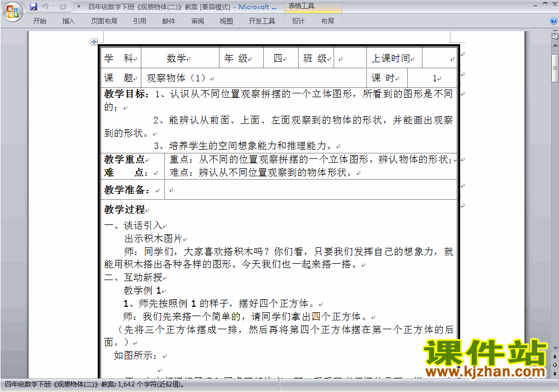
Task: Switch to the 页面布局 tab
Action: pos(104,21)
